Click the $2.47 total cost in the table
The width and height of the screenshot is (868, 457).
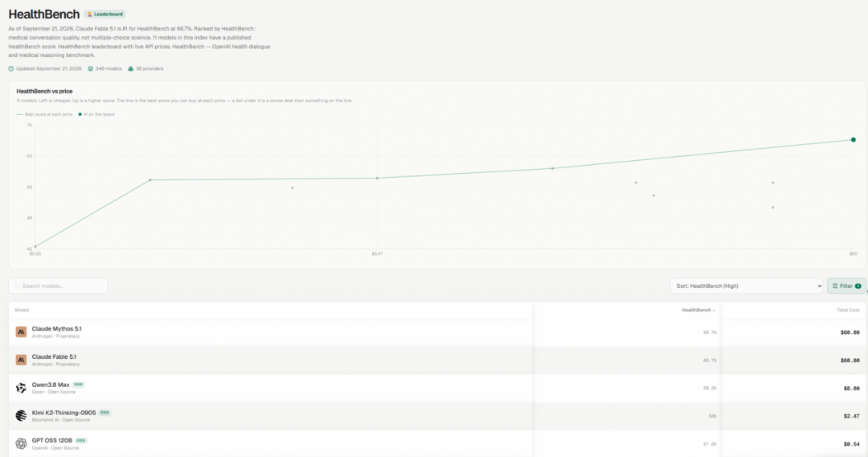(x=851, y=416)
